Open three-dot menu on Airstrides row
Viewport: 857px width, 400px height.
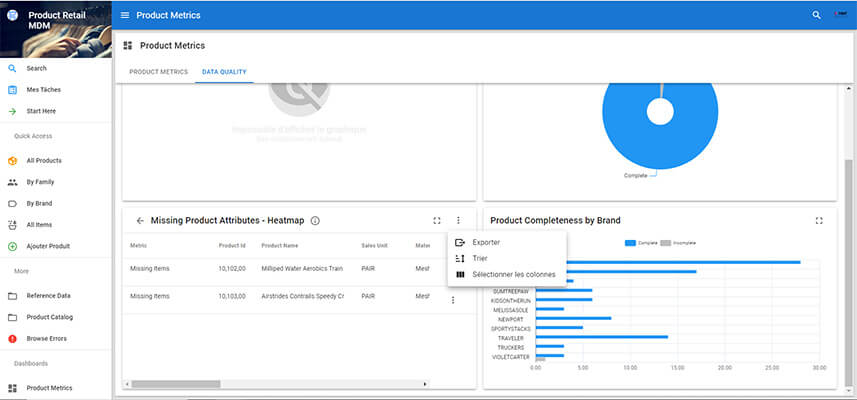[453, 300]
